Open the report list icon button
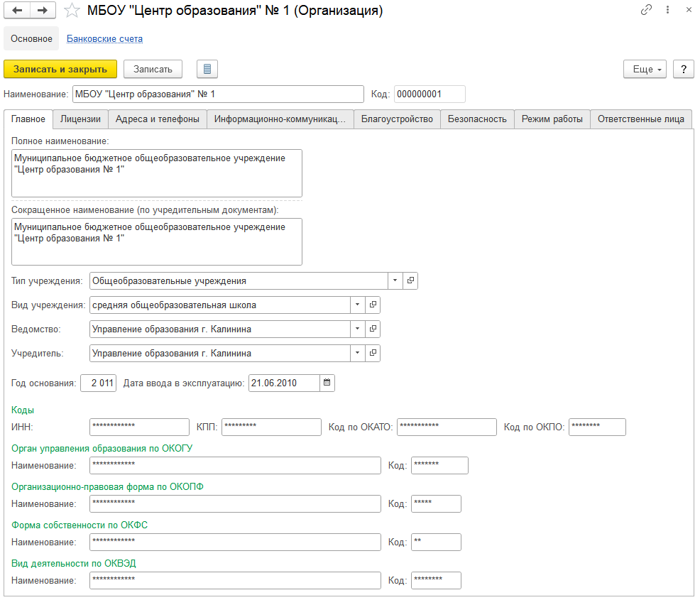Viewport: 700px width, 600px height. click(x=207, y=69)
